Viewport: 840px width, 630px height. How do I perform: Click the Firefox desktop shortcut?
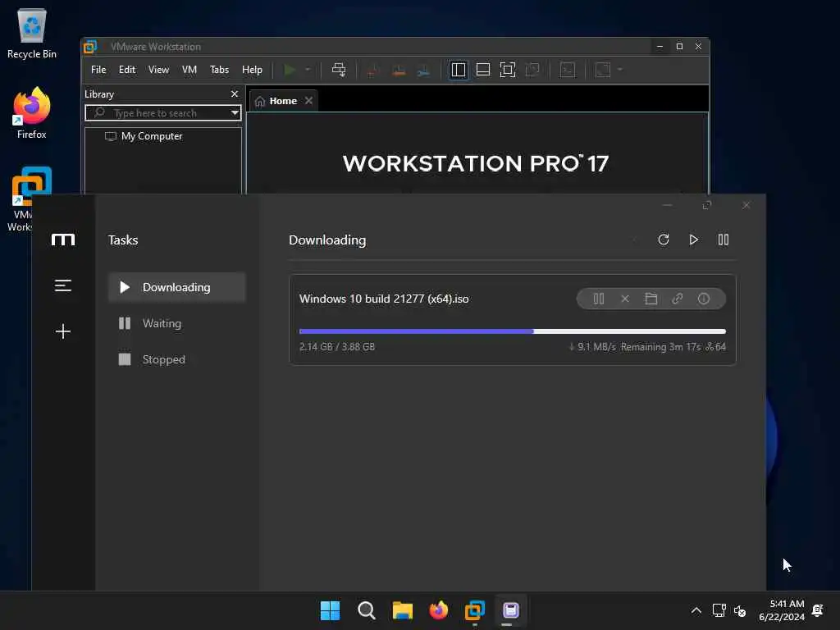click(32, 113)
